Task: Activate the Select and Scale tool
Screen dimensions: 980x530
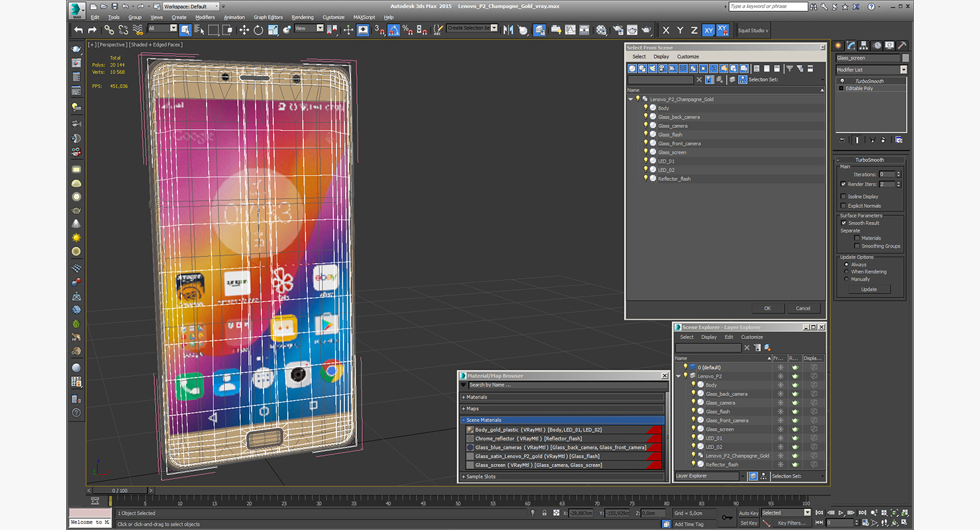Action: (x=272, y=30)
